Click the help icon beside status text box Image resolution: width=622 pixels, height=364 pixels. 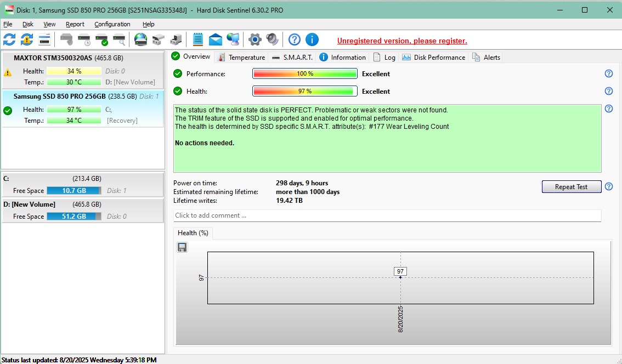coord(608,109)
